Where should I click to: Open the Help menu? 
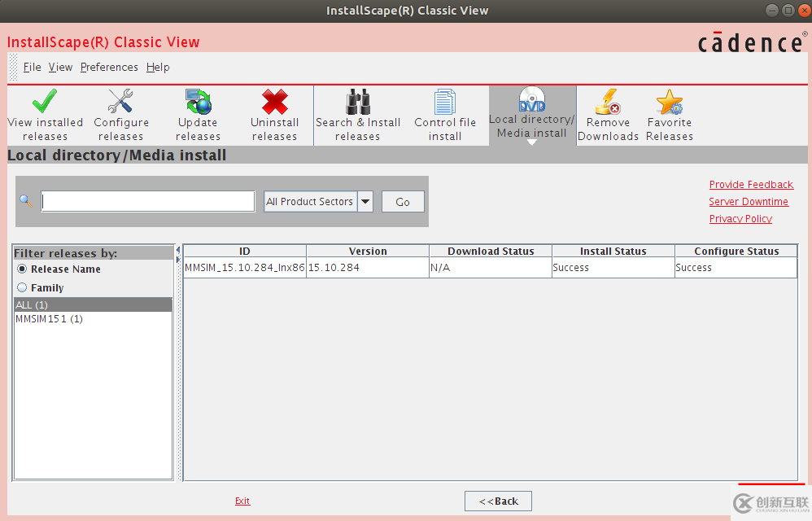(x=157, y=67)
